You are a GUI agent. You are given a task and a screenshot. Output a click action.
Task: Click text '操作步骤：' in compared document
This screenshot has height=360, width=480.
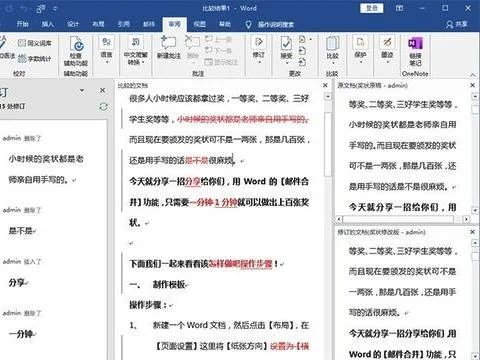[148, 305]
